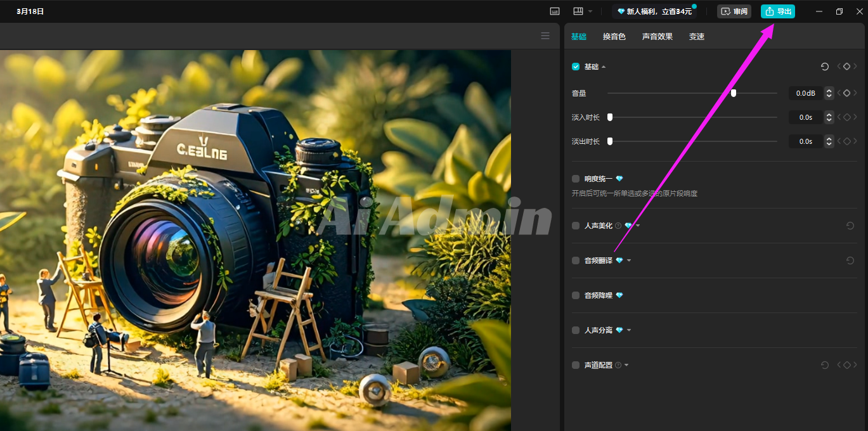
Task: Expand the 人声分离 options arrow
Action: tap(629, 330)
